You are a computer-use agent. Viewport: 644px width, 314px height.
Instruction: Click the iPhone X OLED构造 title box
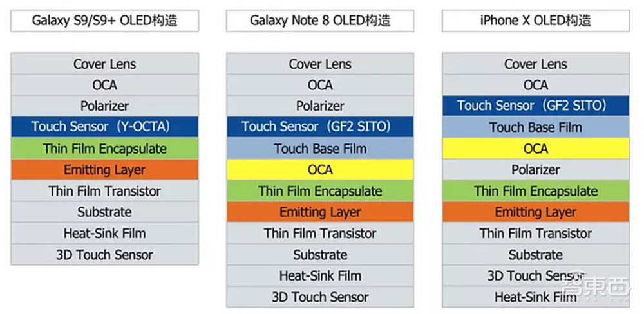535,21
